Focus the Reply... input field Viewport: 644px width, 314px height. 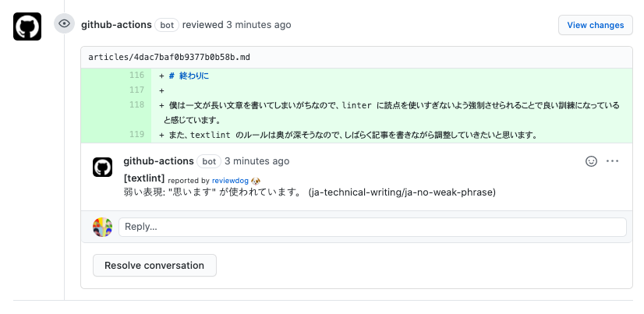tap(373, 227)
